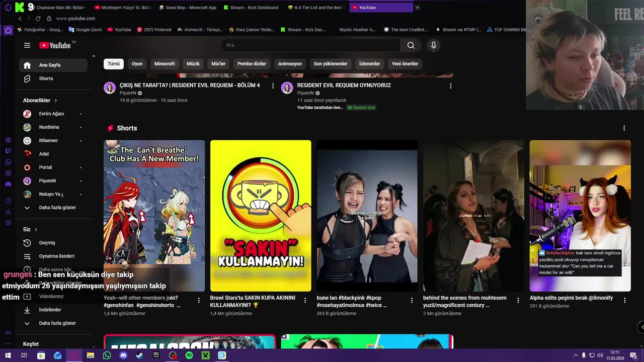Open options for Brawl Stars SAKIN KUPA Short
This screenshot has width=644, height=362.
point(305,300)
